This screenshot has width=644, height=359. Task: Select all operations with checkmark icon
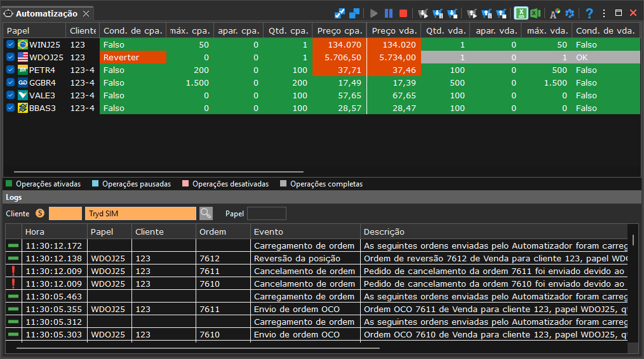(340, 13)
